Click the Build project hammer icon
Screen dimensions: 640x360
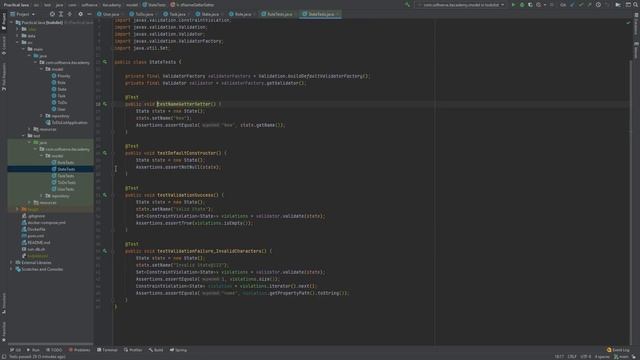[407, 5]
